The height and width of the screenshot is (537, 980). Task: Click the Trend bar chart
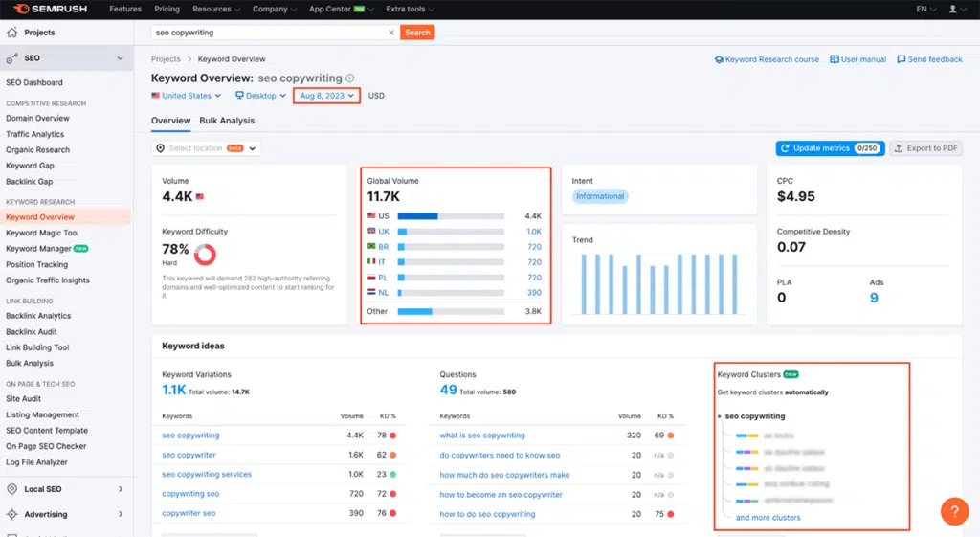pyautogui.click(x=659, y=283)
